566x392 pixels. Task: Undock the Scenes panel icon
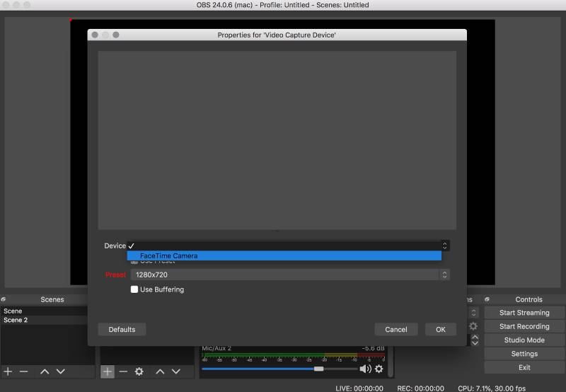coord(4,299)
